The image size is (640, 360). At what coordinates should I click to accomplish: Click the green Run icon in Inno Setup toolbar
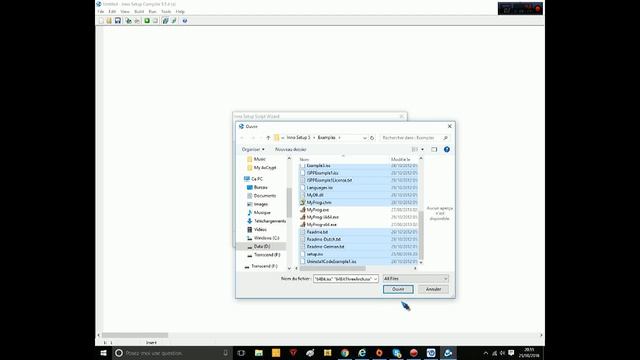point(147,21)
